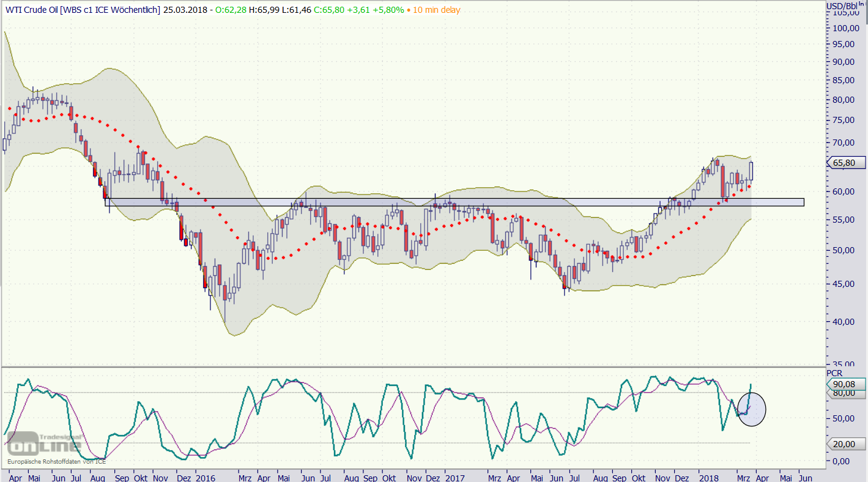The image size is (868, 482).
Task: Click the latest weekly candle at right edge
Action: 751,171
